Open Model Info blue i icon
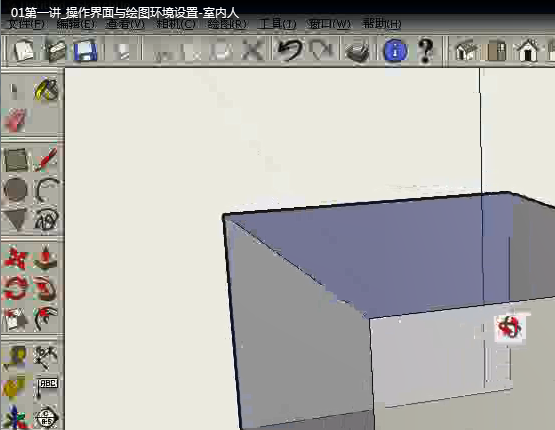Screen dimensions: 555x430 396,51
